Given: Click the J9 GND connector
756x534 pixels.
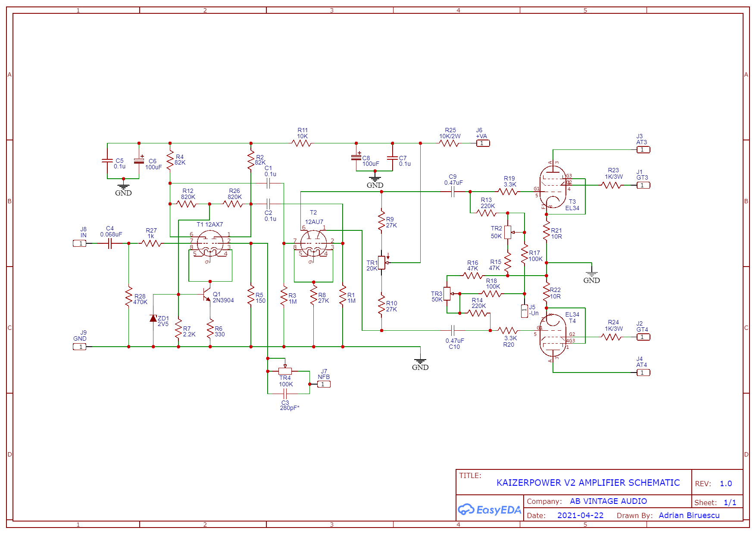Looking at the screenshot, I should click(x=80, y=347).
